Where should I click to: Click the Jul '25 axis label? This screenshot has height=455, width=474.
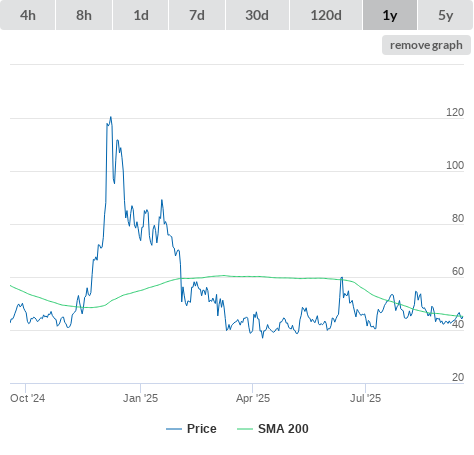[365, 398]
